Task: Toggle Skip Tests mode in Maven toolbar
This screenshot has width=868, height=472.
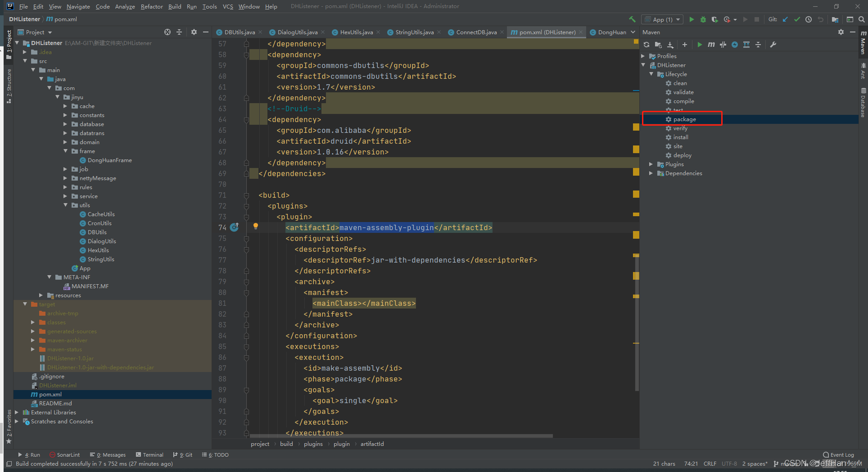Action: tap(735, 45)
